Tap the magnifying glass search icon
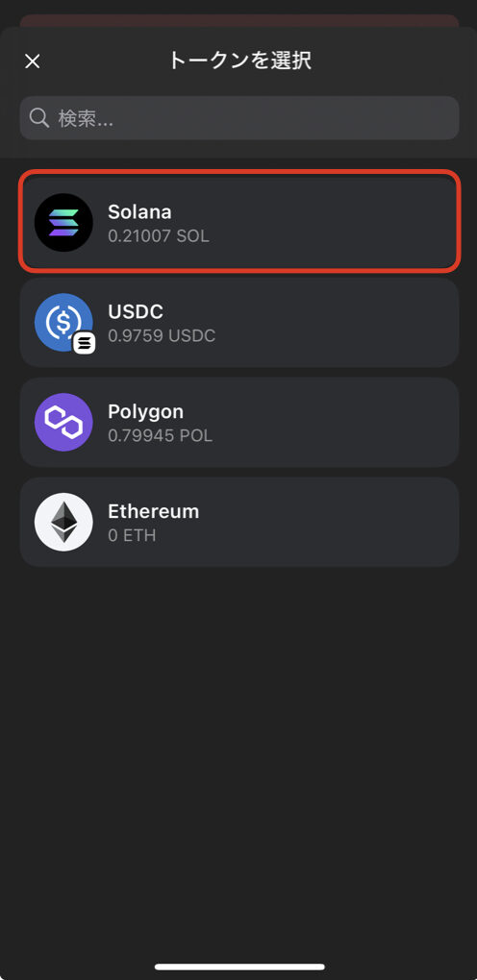The width and height of the screenshot is (477, 980). (39, 117)
